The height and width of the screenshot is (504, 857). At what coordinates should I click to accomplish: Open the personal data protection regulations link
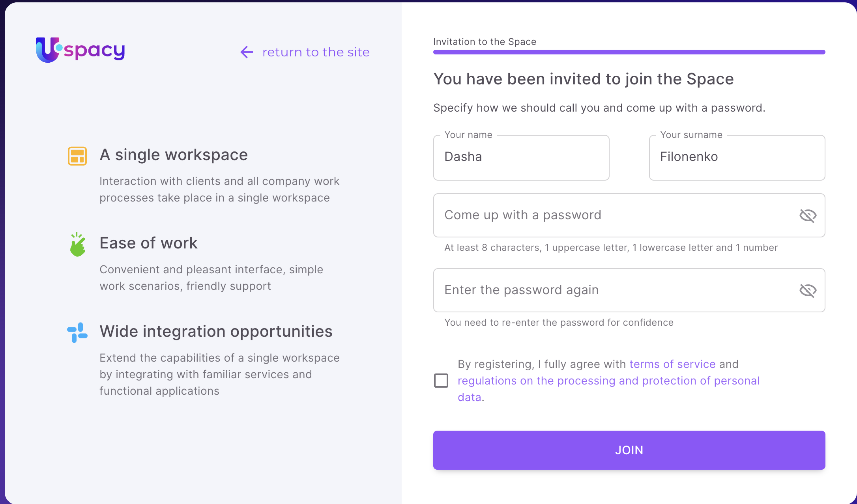pyautogui.click(x=608, y=381)
